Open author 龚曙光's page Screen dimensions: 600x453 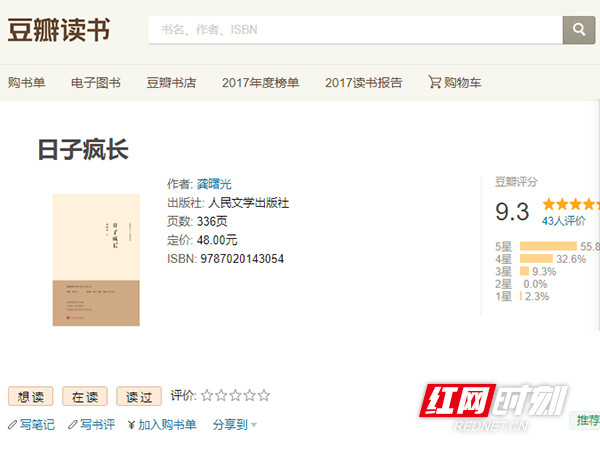(214, 184)
